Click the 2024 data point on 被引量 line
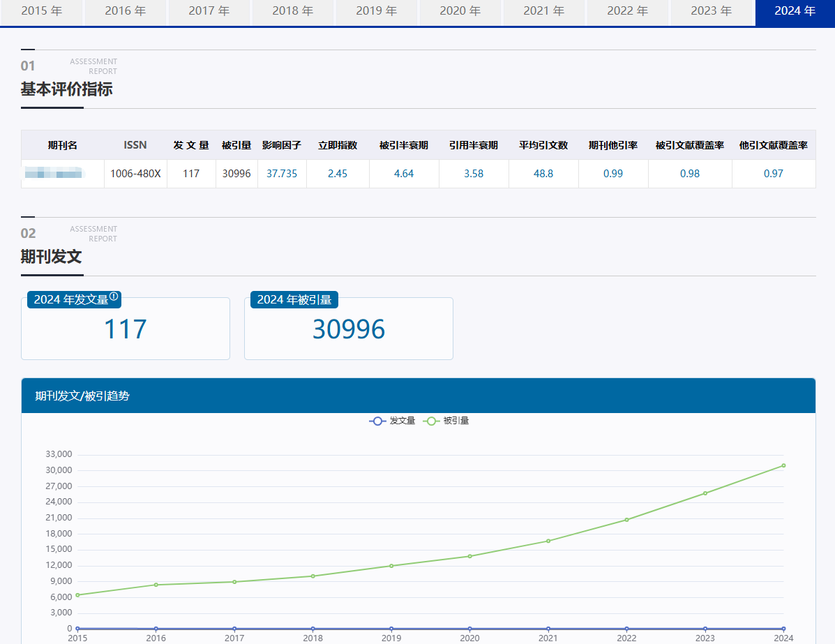 coord(783,465)
